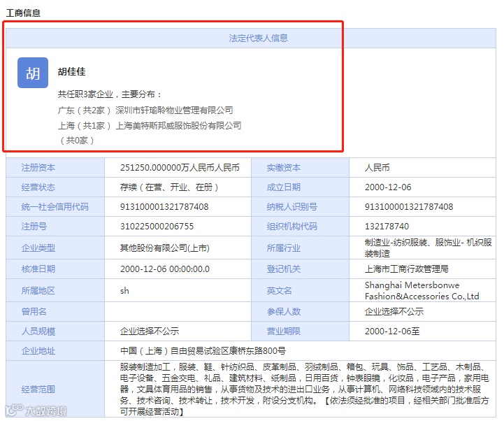504x421 pixels.
Task: Click the 注册号 label
Action: click(34, 227)
